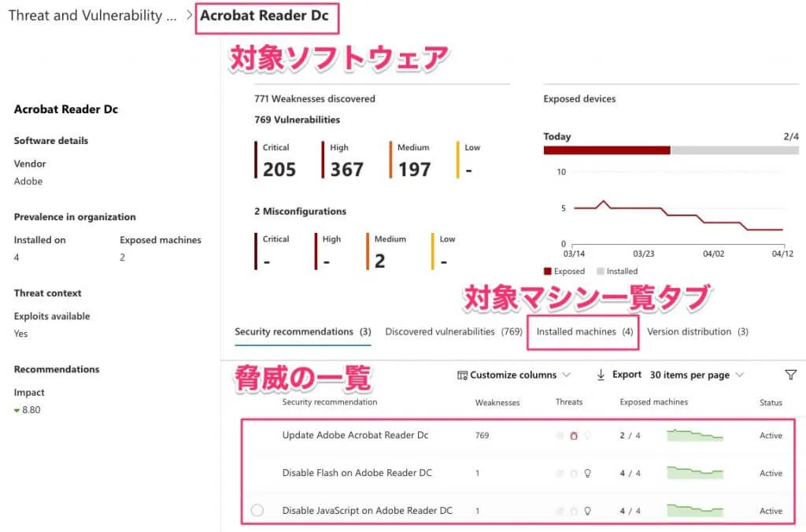Sort by Status column header
806x532 pixels.
[771, 402]
